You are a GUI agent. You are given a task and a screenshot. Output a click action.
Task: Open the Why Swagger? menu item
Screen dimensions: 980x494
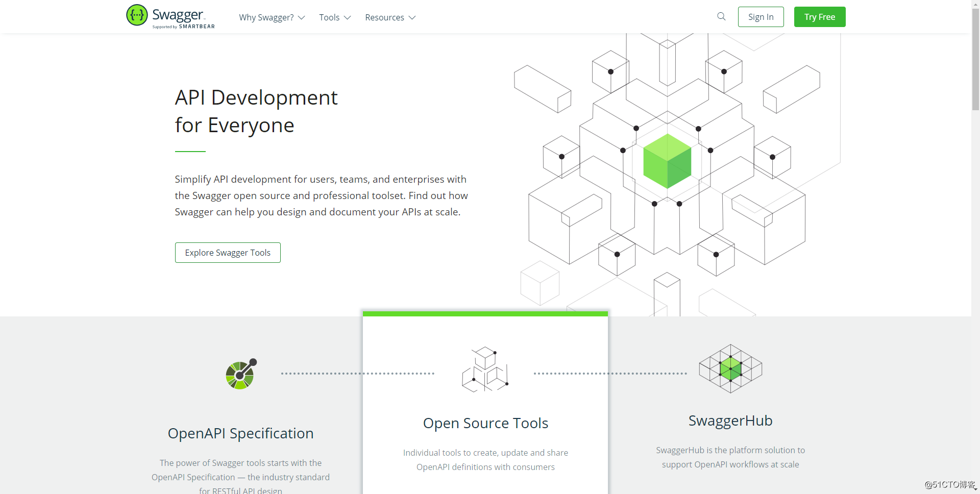(x=266, y=17)
